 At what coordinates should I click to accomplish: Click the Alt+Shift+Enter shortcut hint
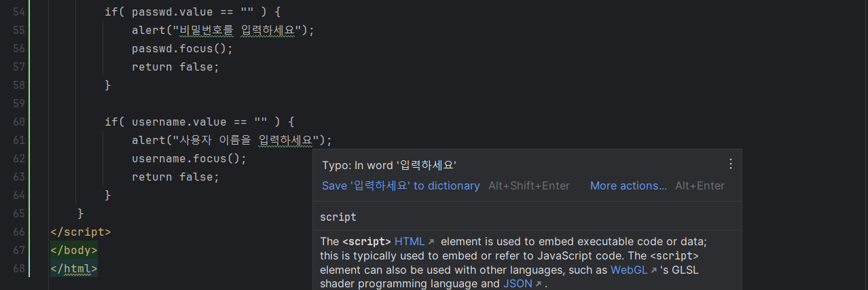pos(529,185)
